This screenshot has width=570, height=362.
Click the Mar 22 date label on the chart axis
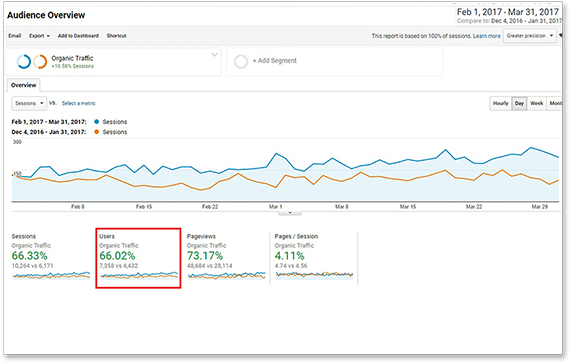[474, 206]
